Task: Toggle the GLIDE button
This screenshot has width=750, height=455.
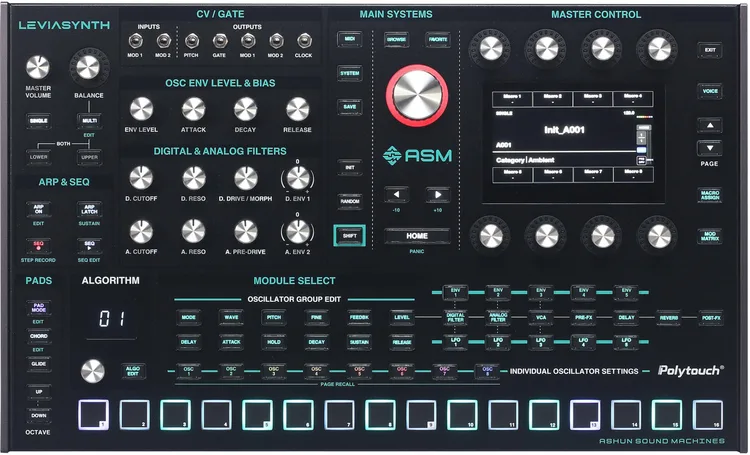Action: point(38,364)
